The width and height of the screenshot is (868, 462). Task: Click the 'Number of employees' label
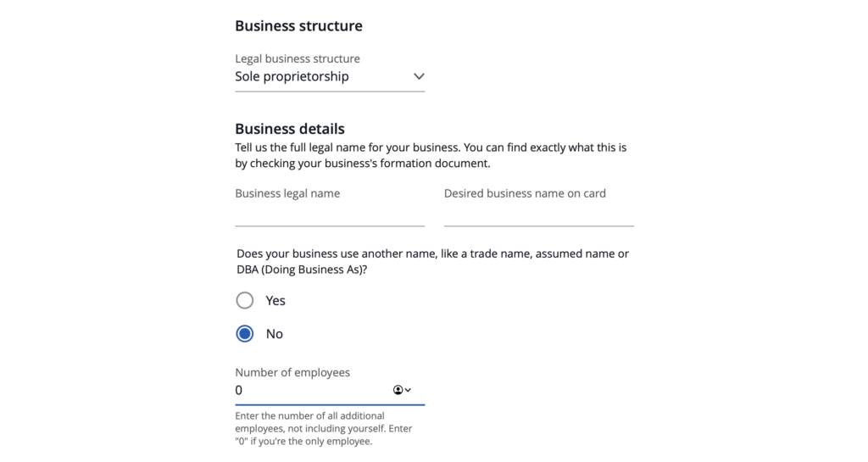292,372
